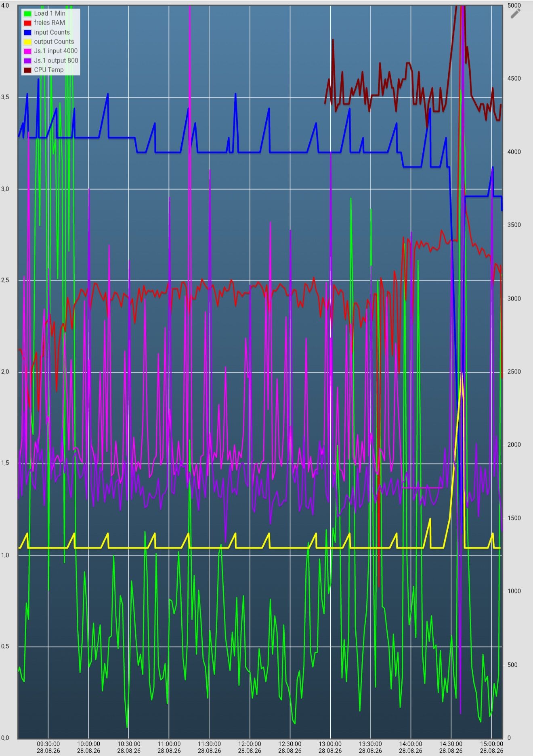Click the 3500 right axis value
The height and width of the screenshot is (756, 533).
pos(514,225)
